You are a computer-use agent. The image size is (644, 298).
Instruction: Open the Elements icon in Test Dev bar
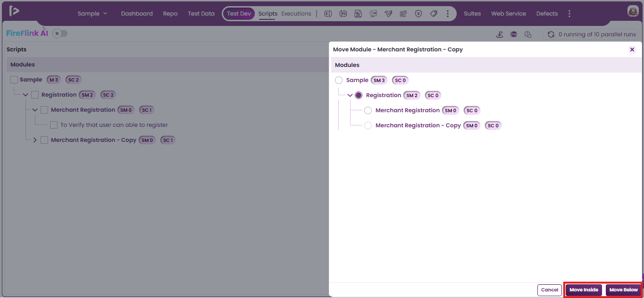point(328,14)
